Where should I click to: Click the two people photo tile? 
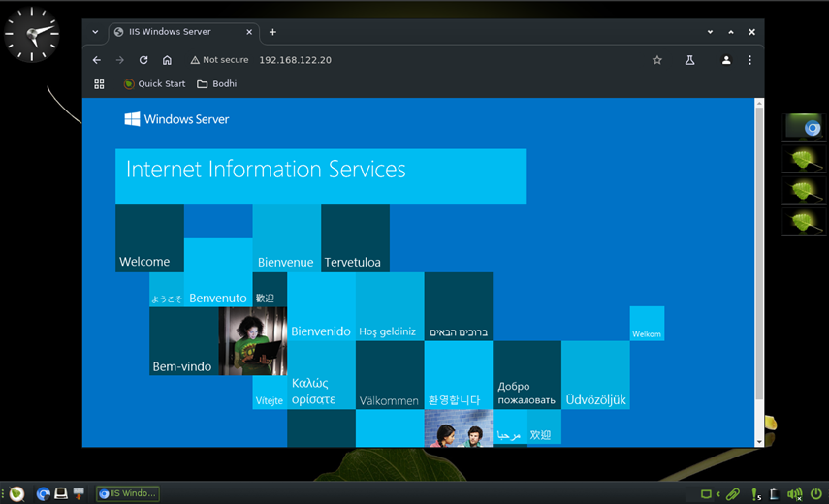pyautogui.click(x=459, y=428)
